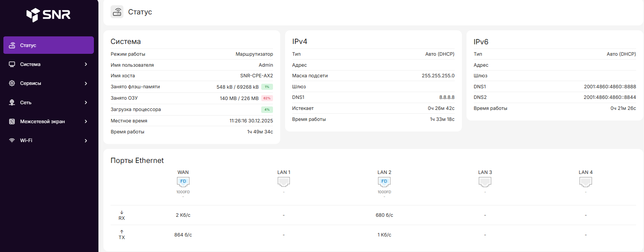Click the 1% flash memory usage badge
Image resolution: width=644 pixels, height=252 pixels.
tap(267, 87)
